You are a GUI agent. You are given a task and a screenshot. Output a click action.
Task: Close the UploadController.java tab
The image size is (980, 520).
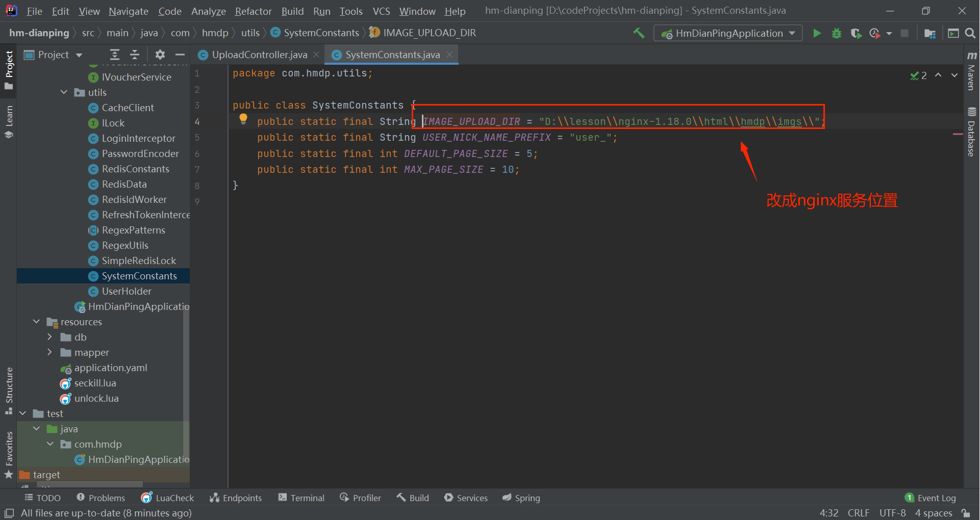[x=316, y=55]
